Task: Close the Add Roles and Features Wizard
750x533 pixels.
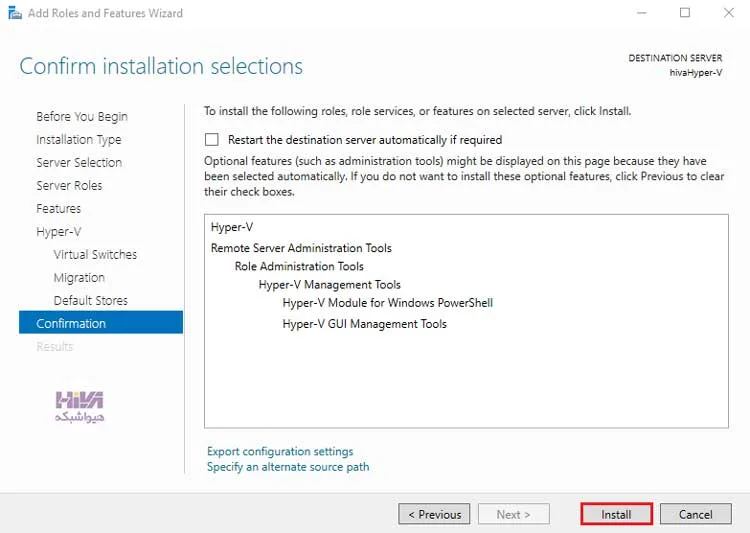Action: pos(728,13)
